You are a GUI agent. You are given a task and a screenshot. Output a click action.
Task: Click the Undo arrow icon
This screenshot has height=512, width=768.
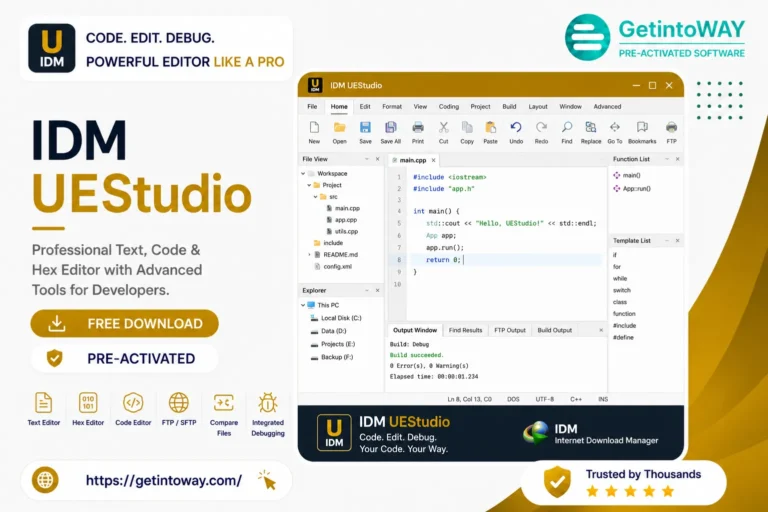(x=516, y=127)
